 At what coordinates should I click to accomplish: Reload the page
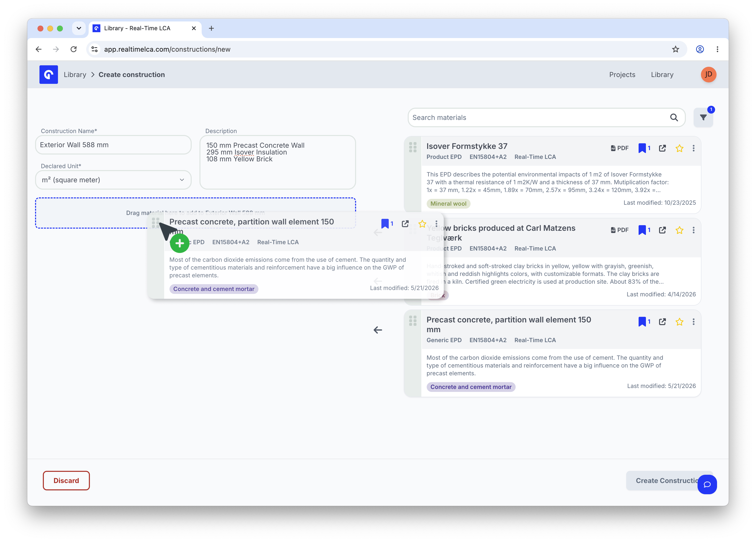pos(74,49)
